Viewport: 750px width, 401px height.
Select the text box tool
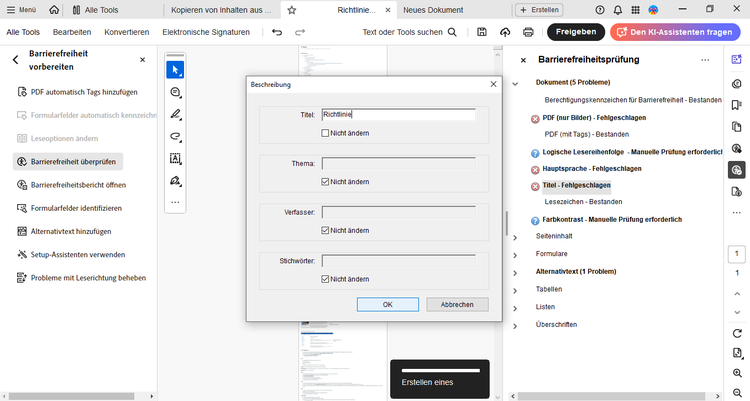[175, 158]
